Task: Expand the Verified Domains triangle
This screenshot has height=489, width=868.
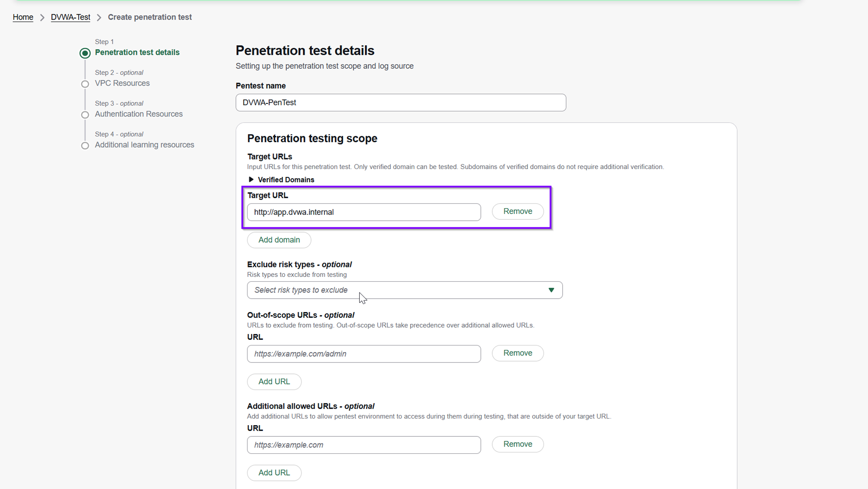Action: [x=251, y=180]
